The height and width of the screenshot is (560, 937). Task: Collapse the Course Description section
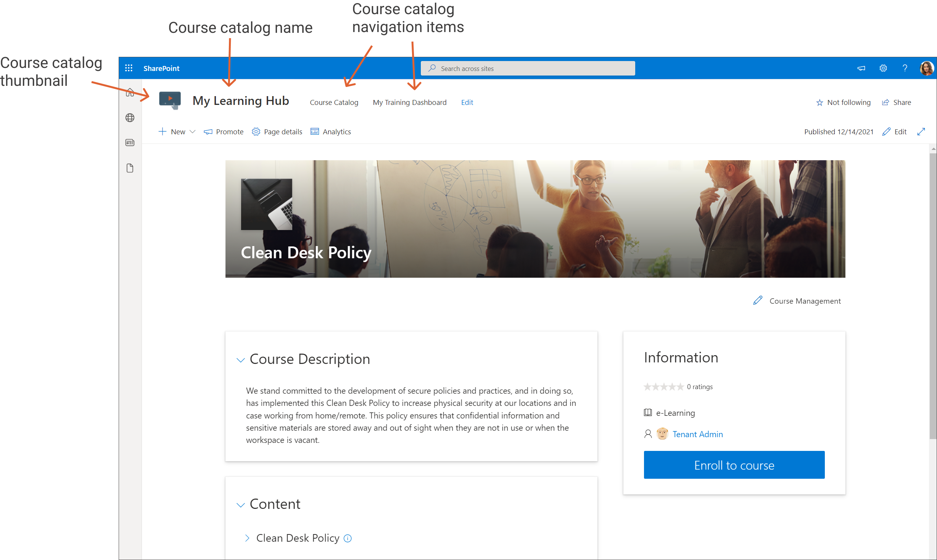coord(240,360)
